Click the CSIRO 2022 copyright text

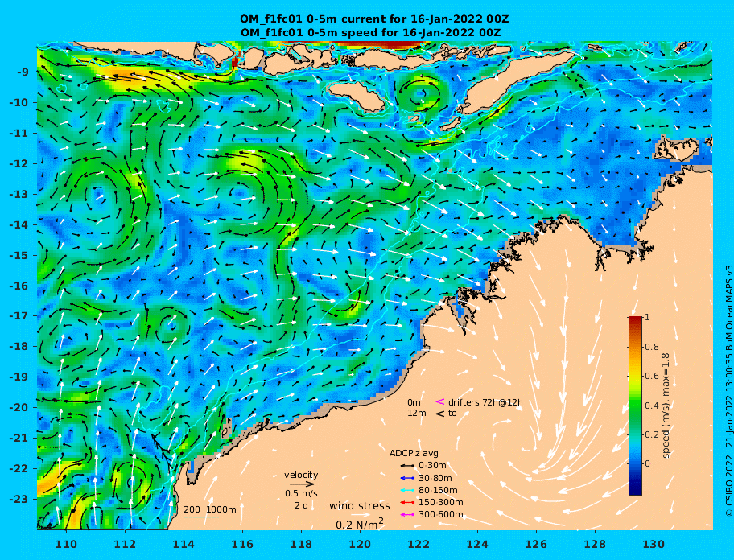pyautogui.click(x=728, y=391)
